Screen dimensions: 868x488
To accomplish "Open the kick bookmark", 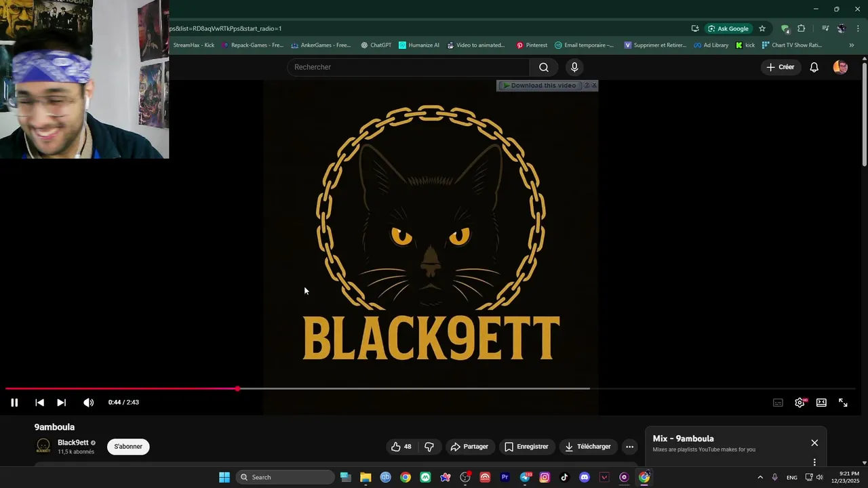I will (745, 45).
